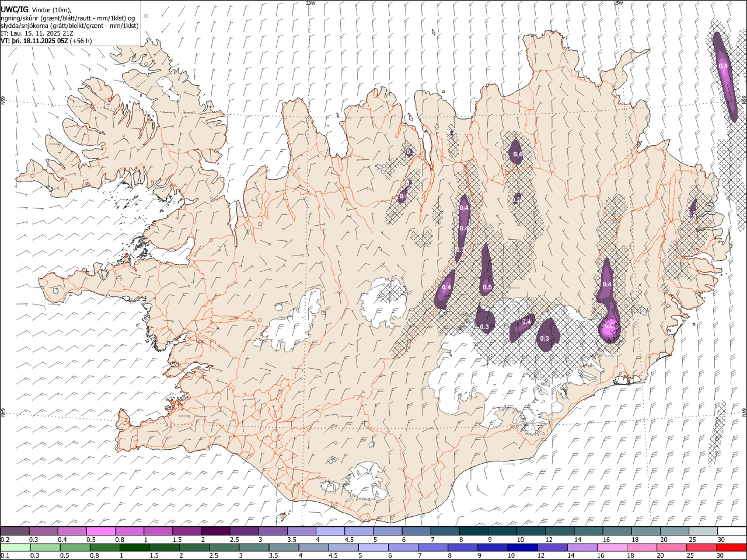Click the Hofsjökull glacier white area
Image resolution: width=747 pixels, height=560 pixels.
(382, 302)
